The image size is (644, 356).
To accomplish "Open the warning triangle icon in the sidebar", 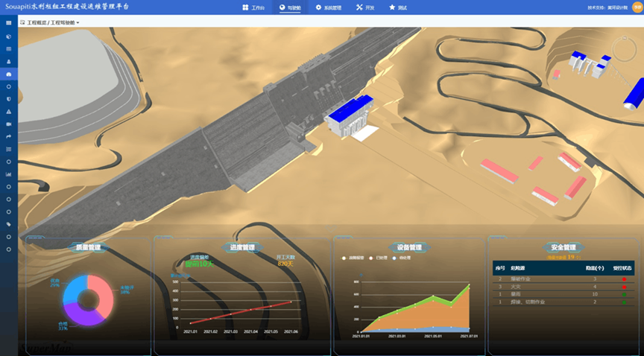I will click(x=9, y=112).
